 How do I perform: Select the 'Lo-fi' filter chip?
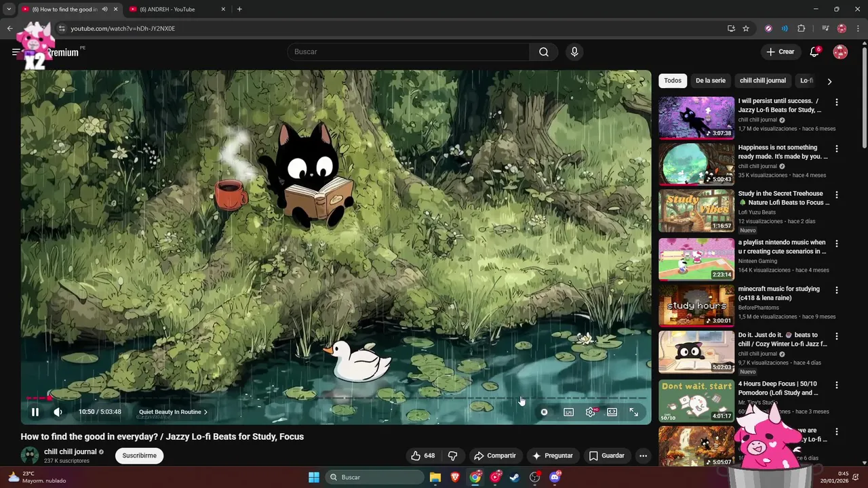click(x=806, y=81)
